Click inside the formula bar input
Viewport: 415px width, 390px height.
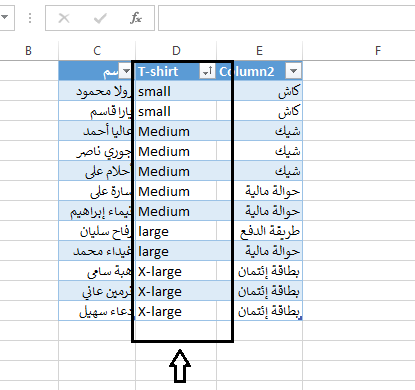click(287, 18)
